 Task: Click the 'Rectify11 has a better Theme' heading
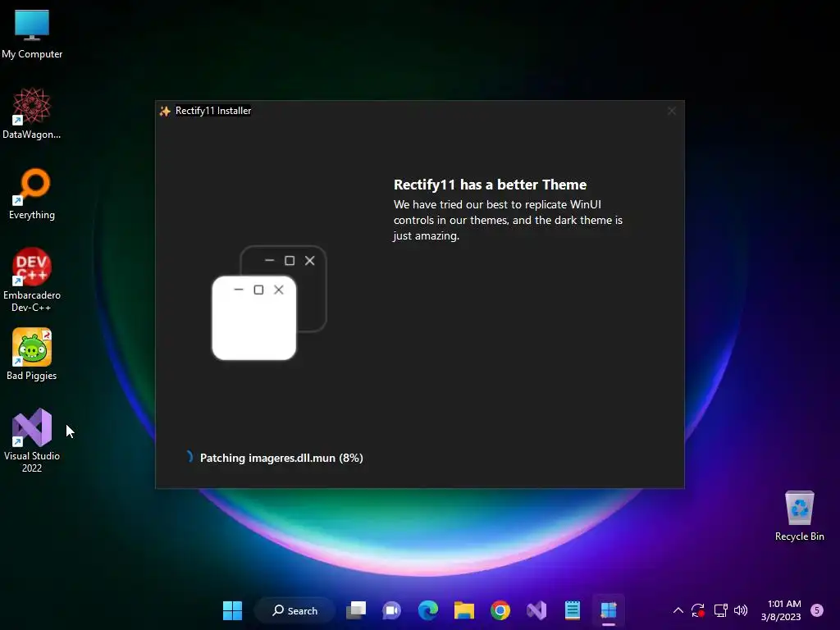[x=491, y=185]
